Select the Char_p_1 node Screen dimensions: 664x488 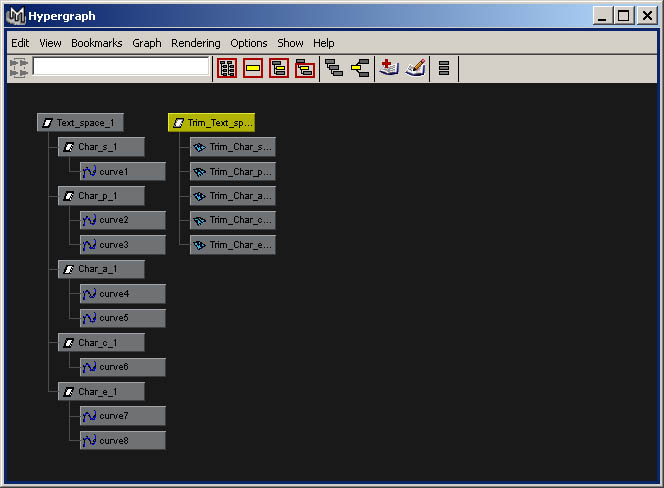click(101, 196)
